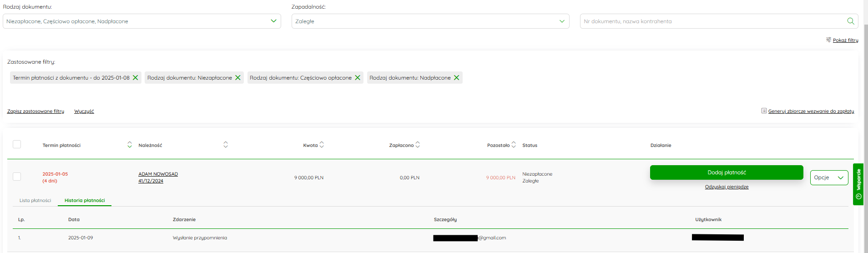Screen dimensions: 868x253
Task: Remove the Częściowo opłacone filter chip
Action: (x=358, y=78)
